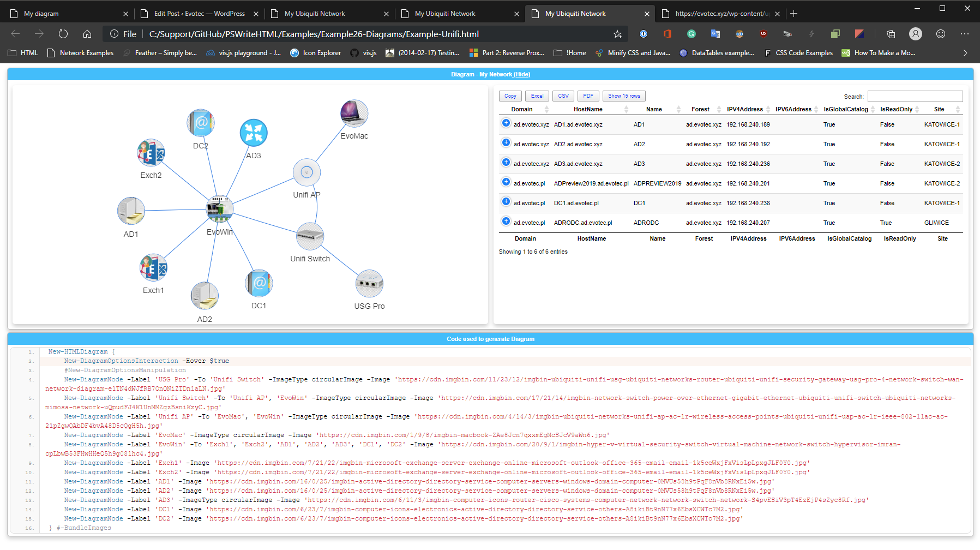The height and width of the screenshot is (550, 980).
Task: Expand details for the AD1 table row
Action: coord(506,124)
